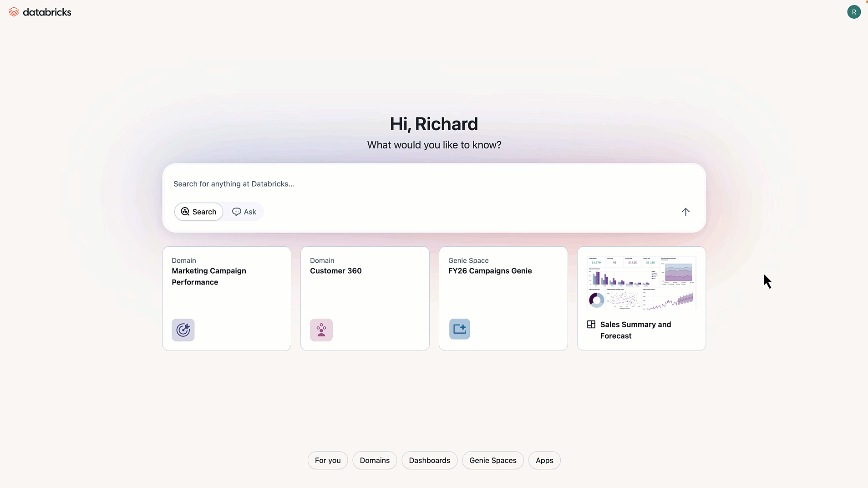
Task: Open the Sales Summary and Forecast thumbnail
Action: pyautogui.click(x=641, y=283)
